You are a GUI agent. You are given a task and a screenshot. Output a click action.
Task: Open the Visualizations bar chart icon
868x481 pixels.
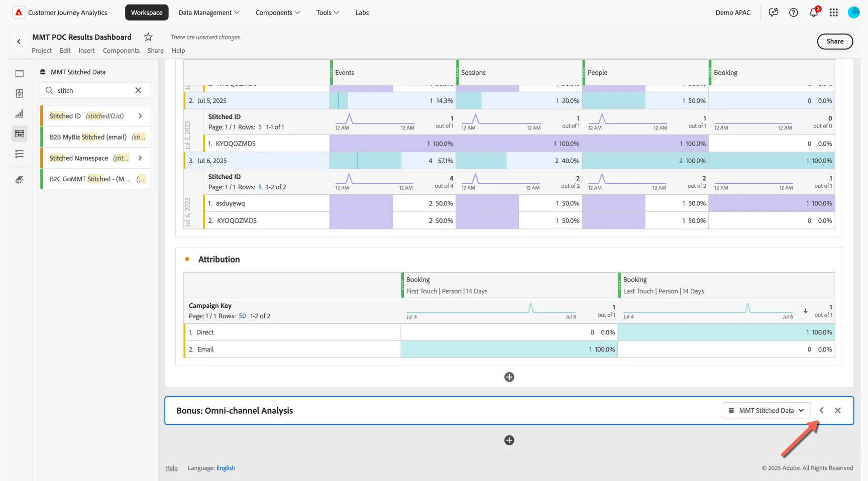click(x=20, y=113)
